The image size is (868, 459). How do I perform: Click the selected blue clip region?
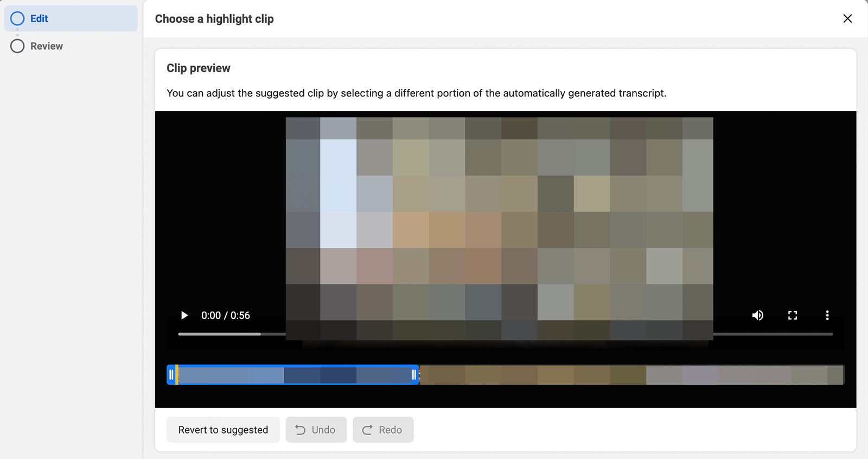pyautogui.click(x=293, y=374)
